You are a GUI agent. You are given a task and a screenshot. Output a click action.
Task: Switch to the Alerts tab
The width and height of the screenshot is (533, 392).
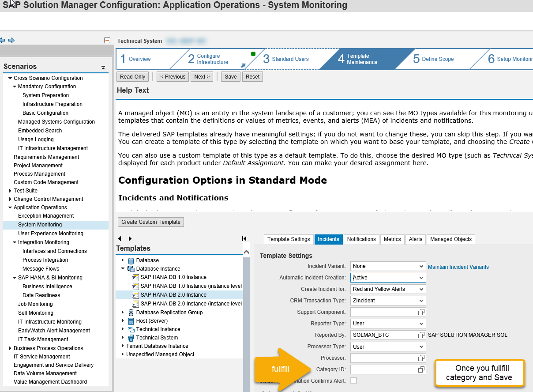coord(416,239)
